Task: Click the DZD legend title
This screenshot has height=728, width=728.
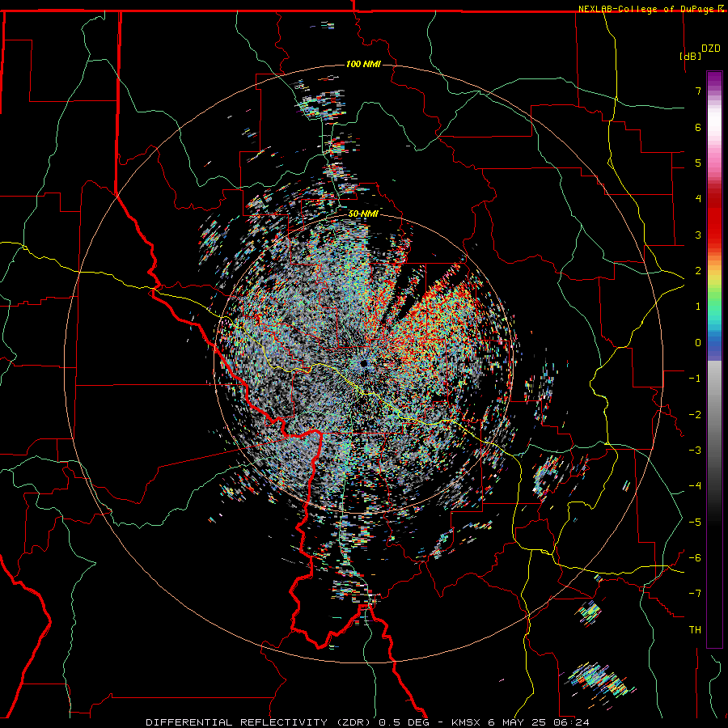Action: click(711, 49)
